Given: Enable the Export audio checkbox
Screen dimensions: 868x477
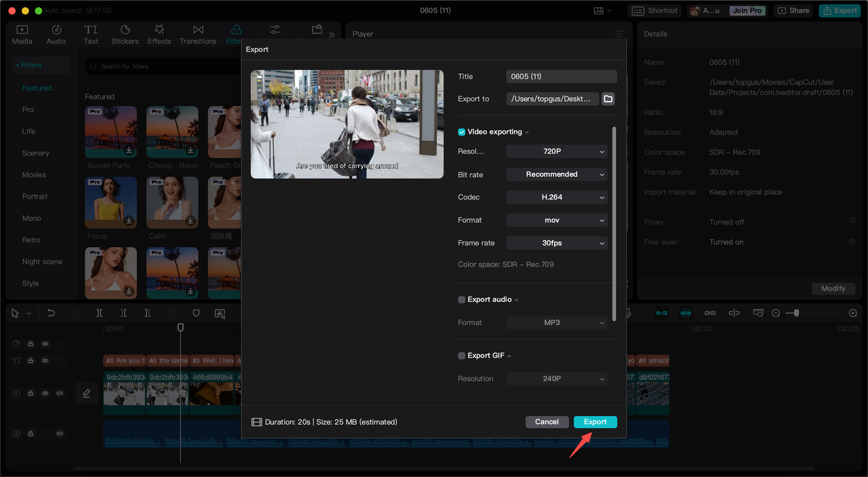Looking at the screenshot, I should point(462,299).
